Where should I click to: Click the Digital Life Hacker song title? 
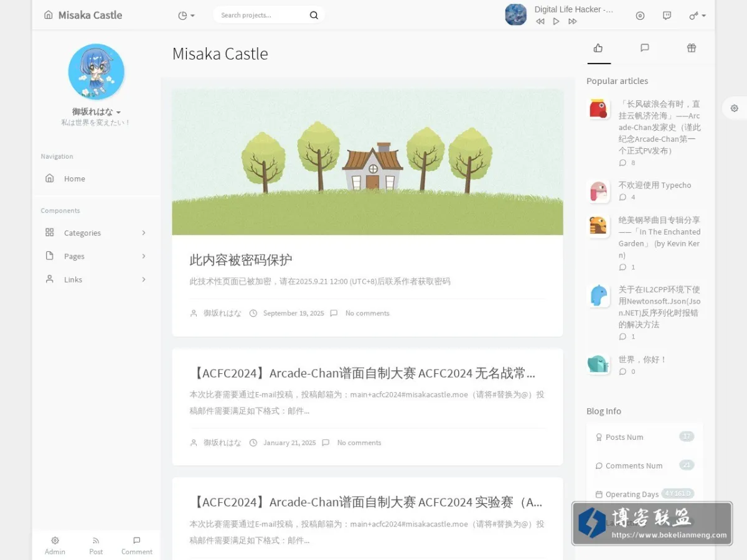pos(574,9)
